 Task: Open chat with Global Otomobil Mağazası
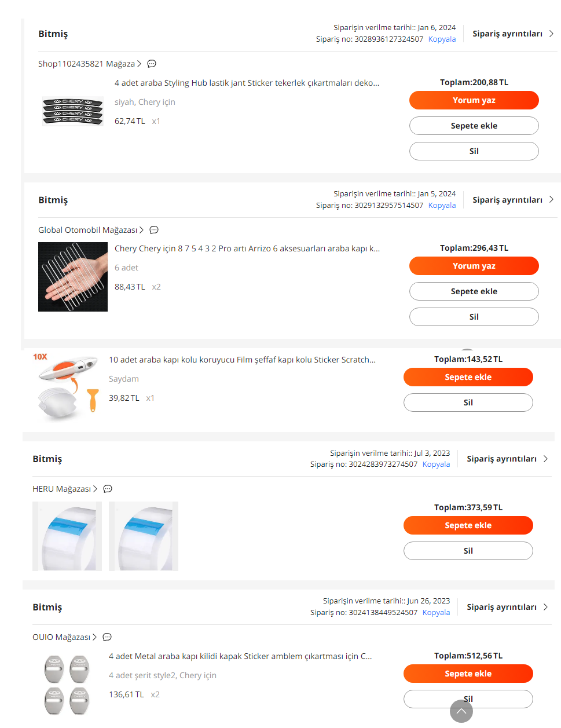point(154,230)
